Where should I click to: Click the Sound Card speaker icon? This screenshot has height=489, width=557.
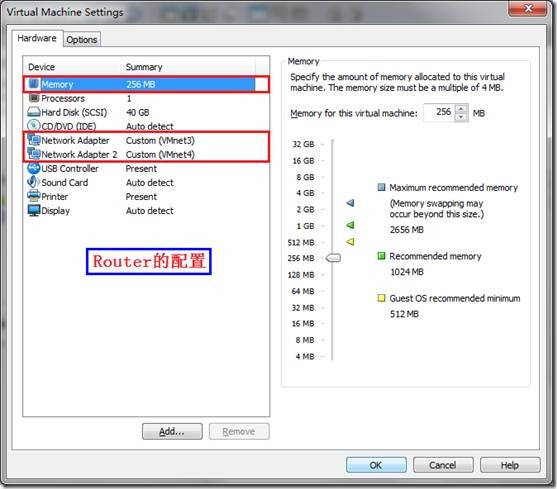[33, 182]
